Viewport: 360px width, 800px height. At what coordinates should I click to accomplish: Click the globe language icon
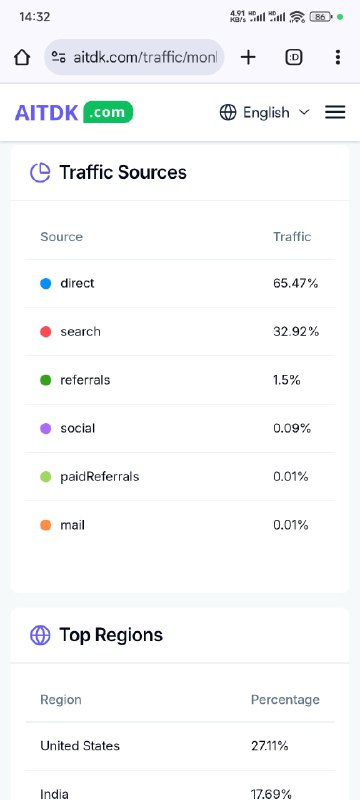(x=228, y=112)
